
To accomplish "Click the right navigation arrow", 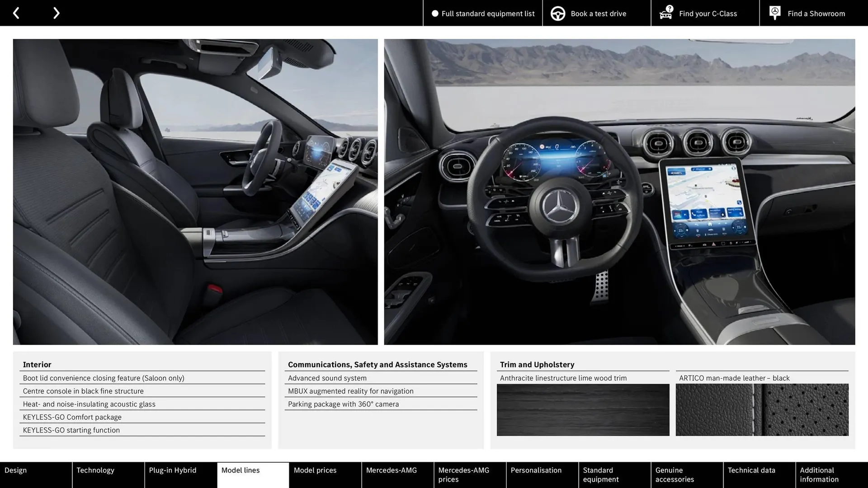I will pos(56,13).
